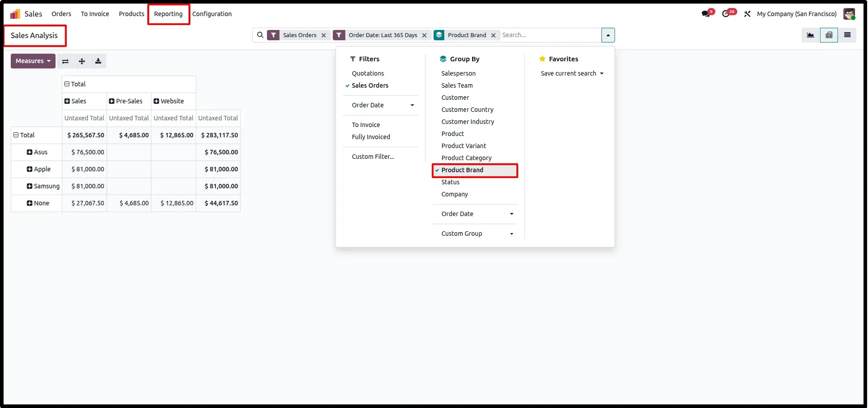Remove the Product Brand group facet
The image size is (868, 408).
click(493, 35)
